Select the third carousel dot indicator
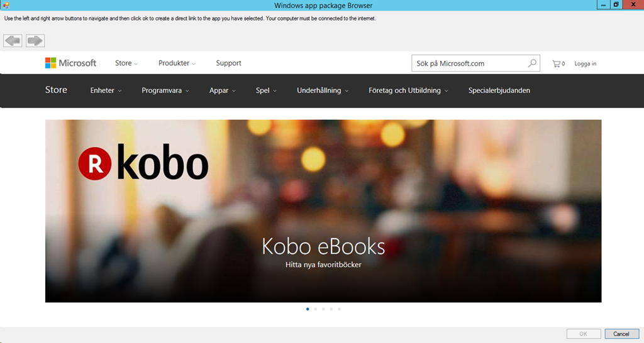 tap(323, 309)
